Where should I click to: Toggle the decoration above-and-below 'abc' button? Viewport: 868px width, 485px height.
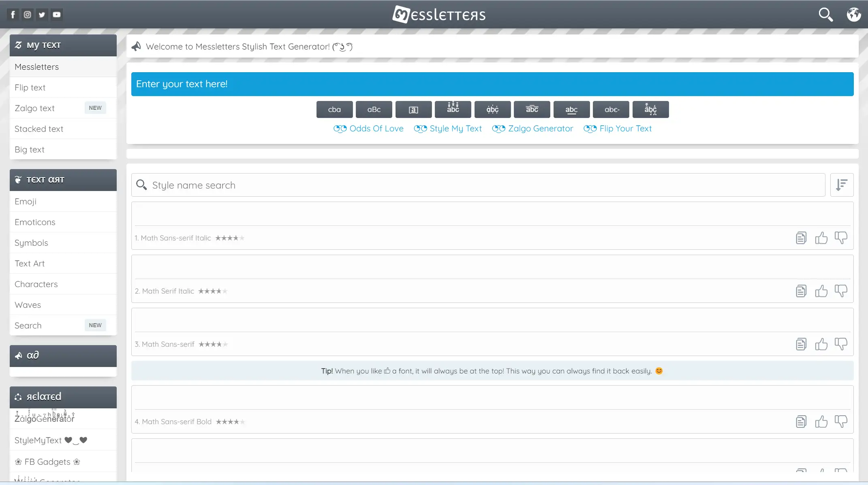click(650, 109)
